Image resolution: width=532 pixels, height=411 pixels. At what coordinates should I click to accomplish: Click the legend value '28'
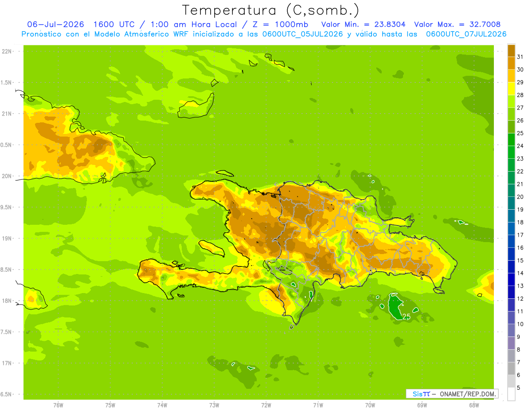(520, 95)
